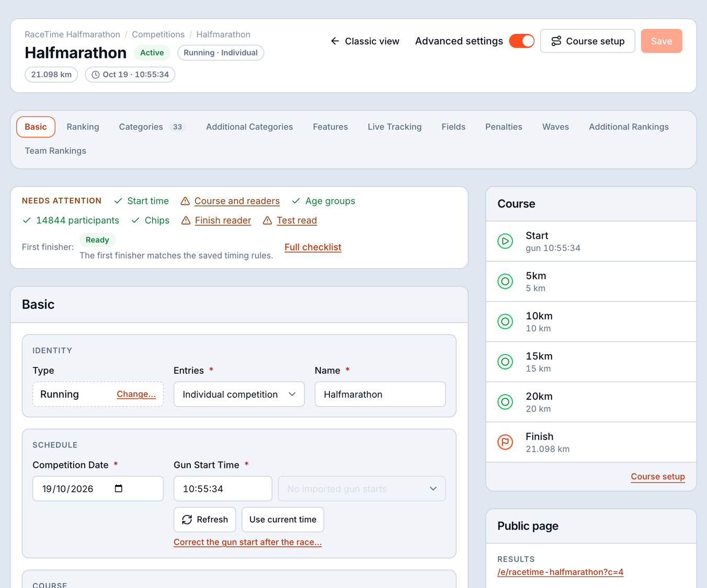Image resolution: width=707 pixels, height=588 pixels.
Task: Click the warning icon beside Finish reader
Action: [186, 221]
